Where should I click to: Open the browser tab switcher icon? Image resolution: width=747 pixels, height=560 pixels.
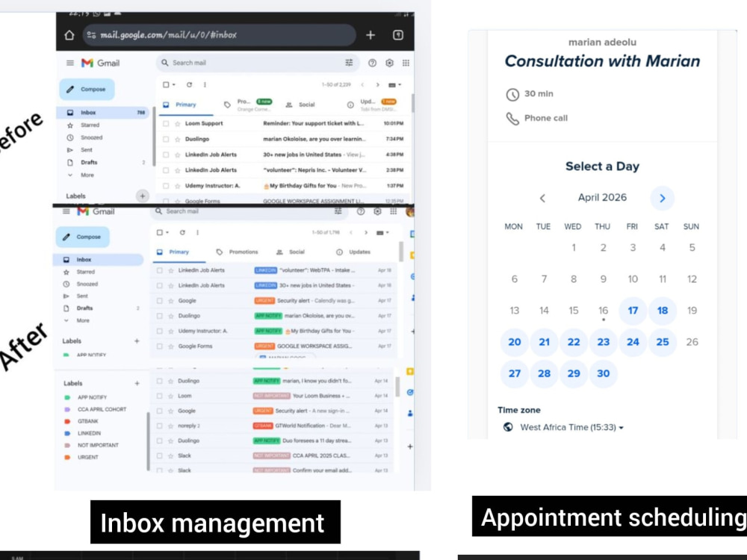tap(398, 35)
